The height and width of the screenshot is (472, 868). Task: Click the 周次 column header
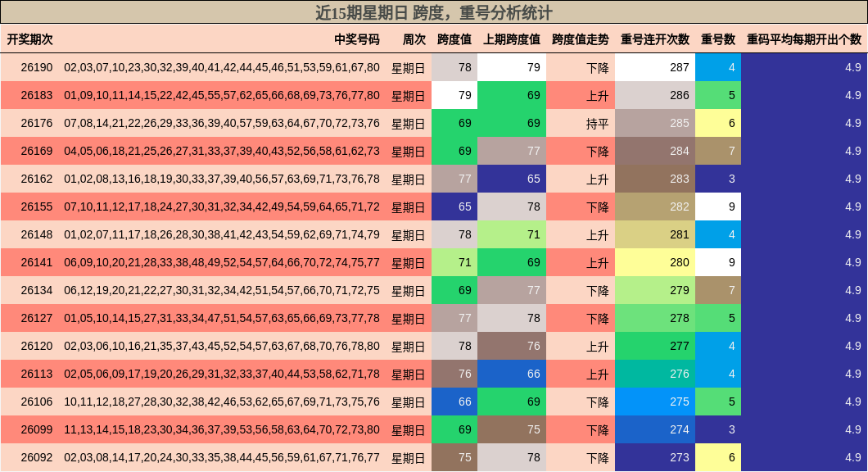[x=414, y=39]
